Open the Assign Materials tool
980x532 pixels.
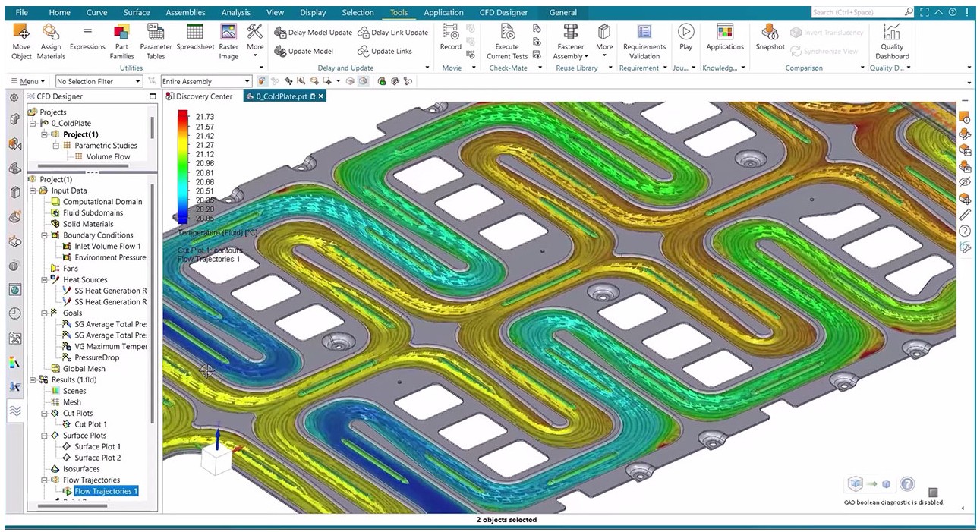[51, 33]
